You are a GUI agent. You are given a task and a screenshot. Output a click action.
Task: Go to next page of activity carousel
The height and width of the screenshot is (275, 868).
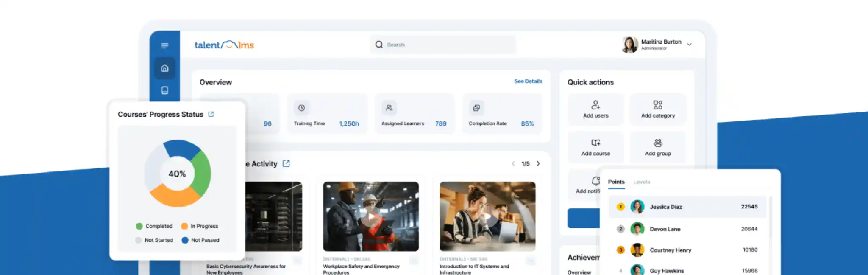(x=538, y=163)
